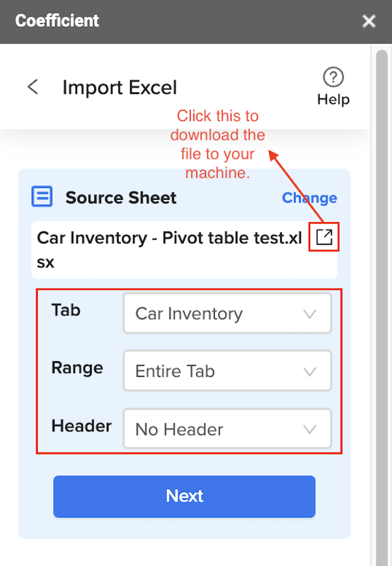Click the Change link for source sheet

pyautogui.click(x=310, y=198)
